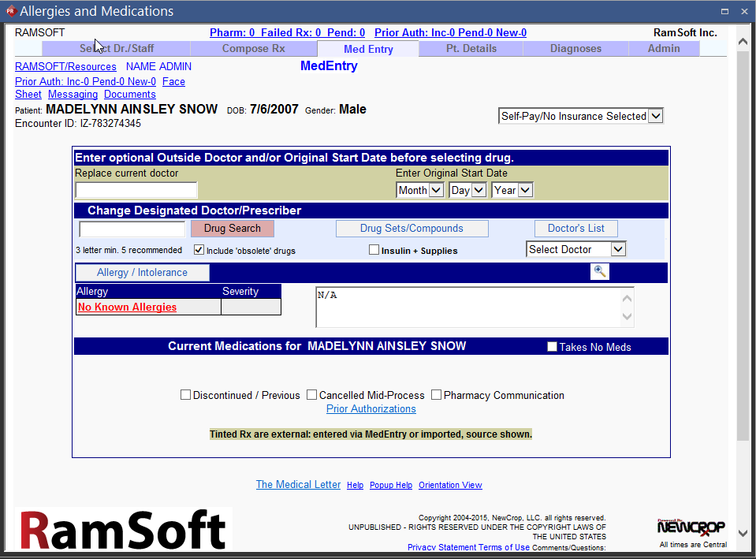Open the Month dropdown

click(419, 190)
